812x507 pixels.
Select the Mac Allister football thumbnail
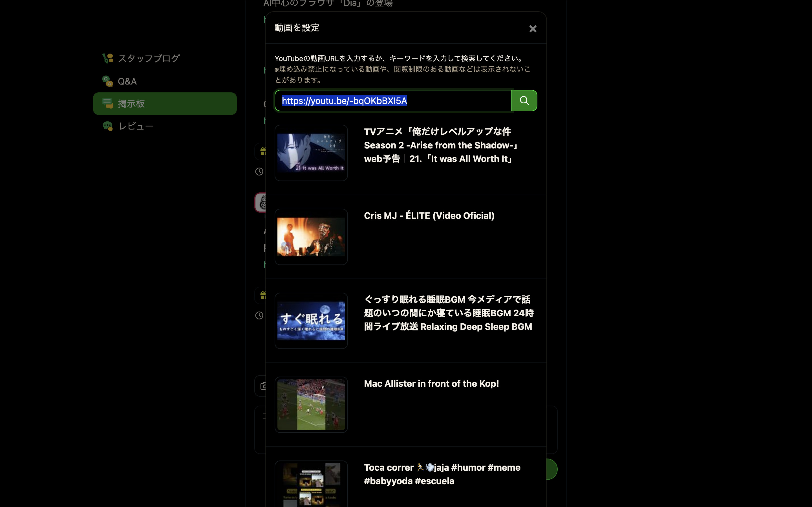311,404
